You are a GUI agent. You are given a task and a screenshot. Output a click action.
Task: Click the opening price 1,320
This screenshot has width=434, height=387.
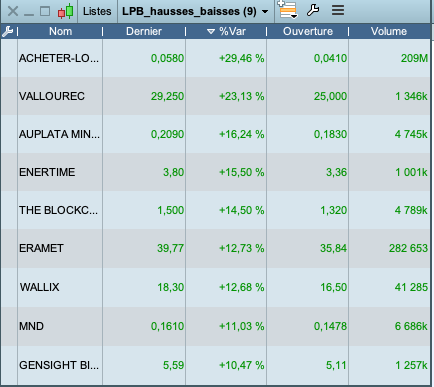pyautogui.click(x=333, y=210)
